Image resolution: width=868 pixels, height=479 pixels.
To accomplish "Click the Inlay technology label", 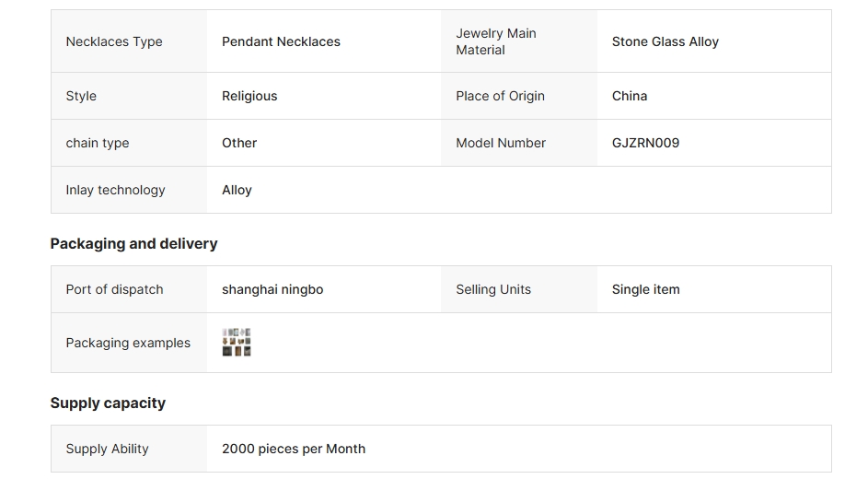I will 115,190.
